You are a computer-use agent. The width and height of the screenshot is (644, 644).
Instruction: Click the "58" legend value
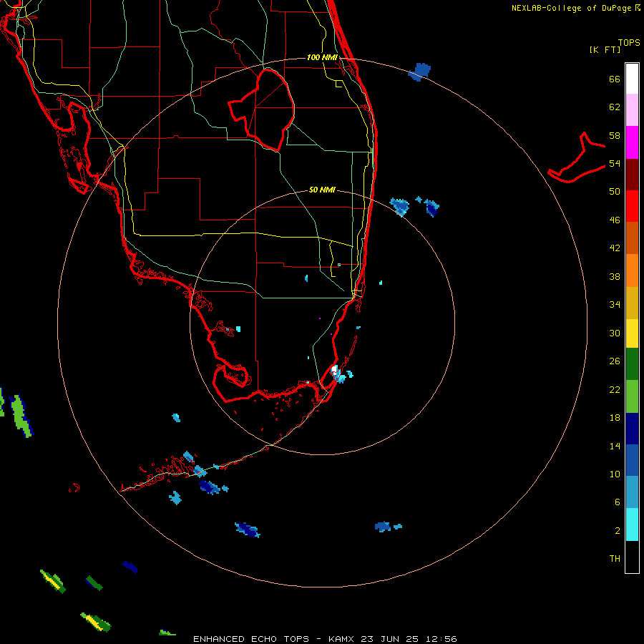coord(615,135)
